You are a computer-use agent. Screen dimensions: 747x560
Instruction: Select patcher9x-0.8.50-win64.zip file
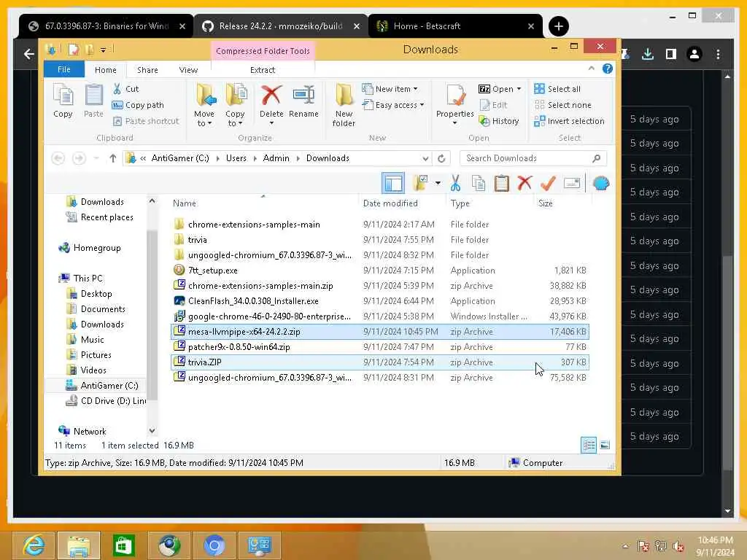[x=379, y=347]
